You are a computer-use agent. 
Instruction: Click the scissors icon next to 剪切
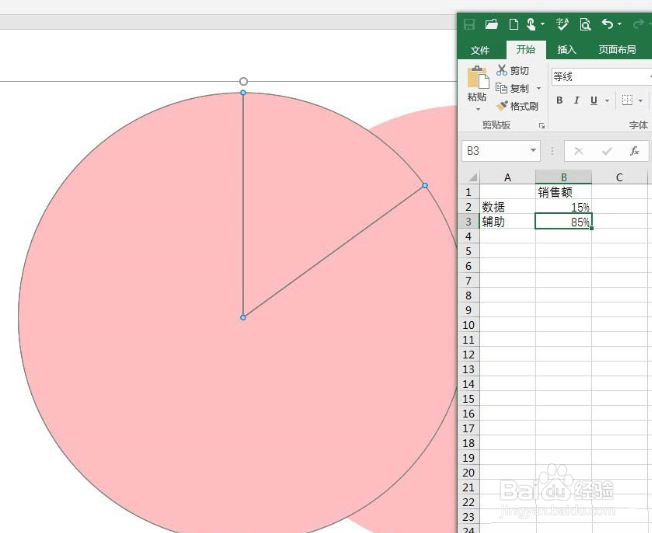coord(501,71)
